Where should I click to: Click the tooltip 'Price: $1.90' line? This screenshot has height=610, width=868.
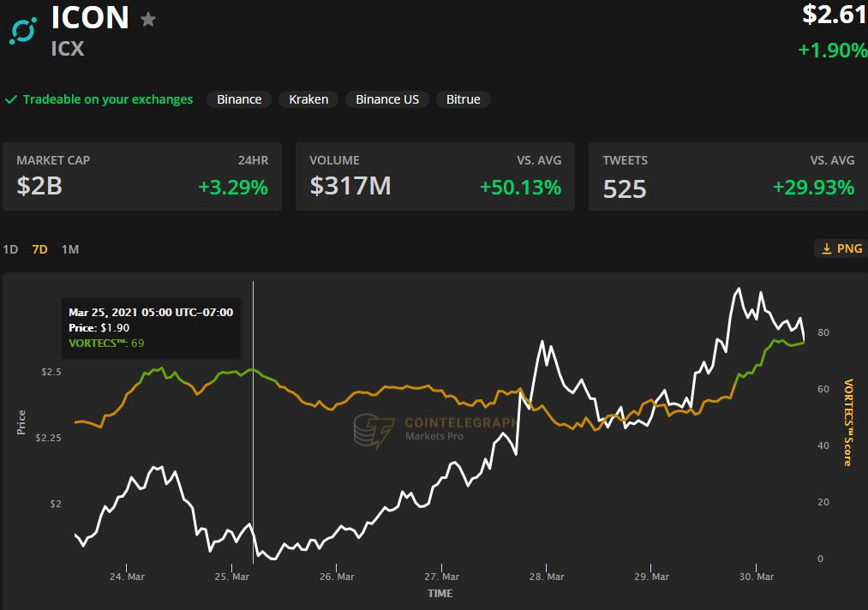(99, 327)
